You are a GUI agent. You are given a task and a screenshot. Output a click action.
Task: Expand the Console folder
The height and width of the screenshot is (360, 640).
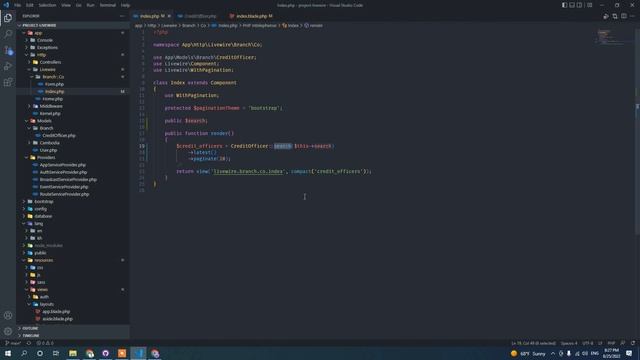coord(44,40)
